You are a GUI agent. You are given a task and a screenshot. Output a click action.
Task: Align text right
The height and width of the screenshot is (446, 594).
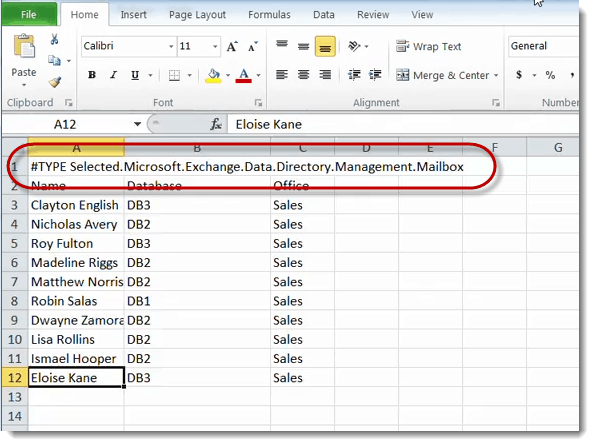coord(325,75)
